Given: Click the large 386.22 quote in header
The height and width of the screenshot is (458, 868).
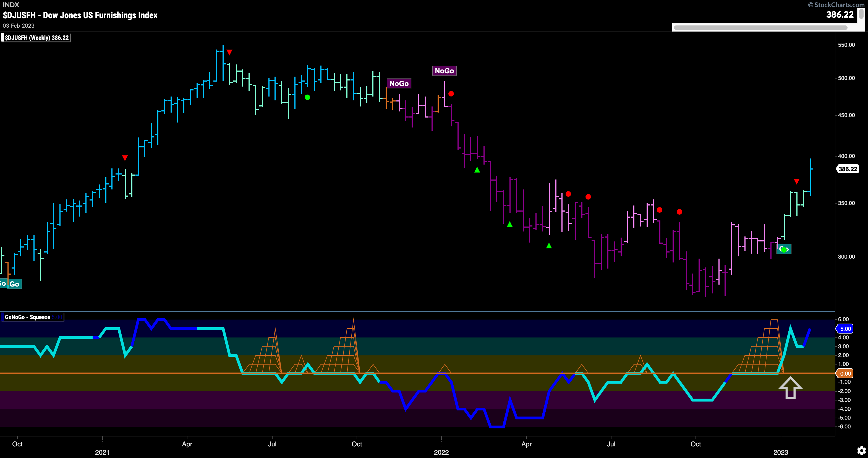Looking at the screenshot, I should 840,14.
